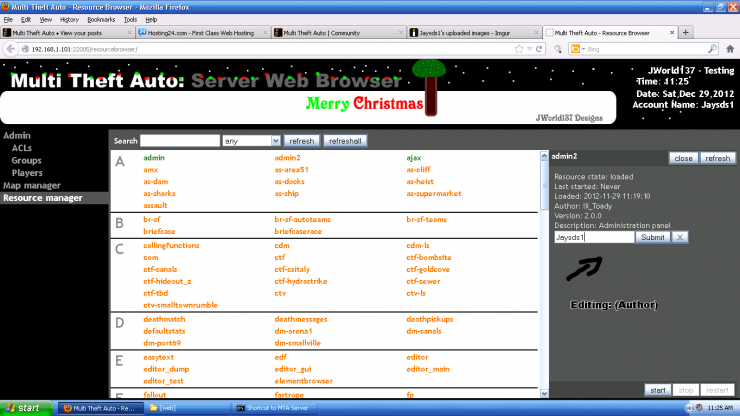Click the 'Version: 2.0.0' detail line
This screenshot has height=416, width=740.
point(578,216)
